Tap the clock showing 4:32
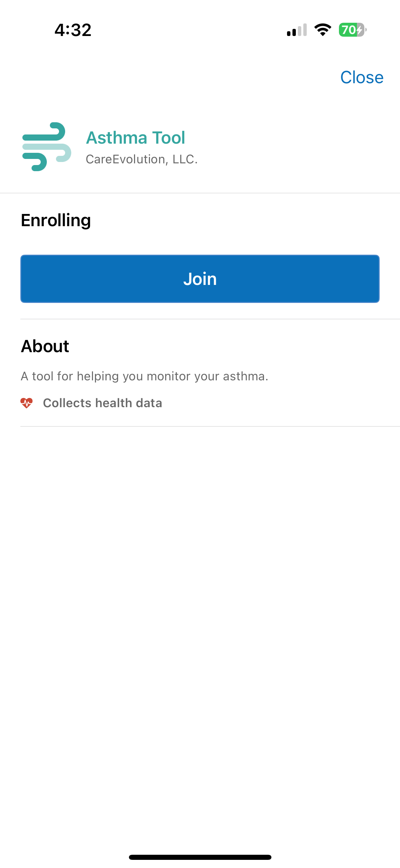 click(73, 30)
